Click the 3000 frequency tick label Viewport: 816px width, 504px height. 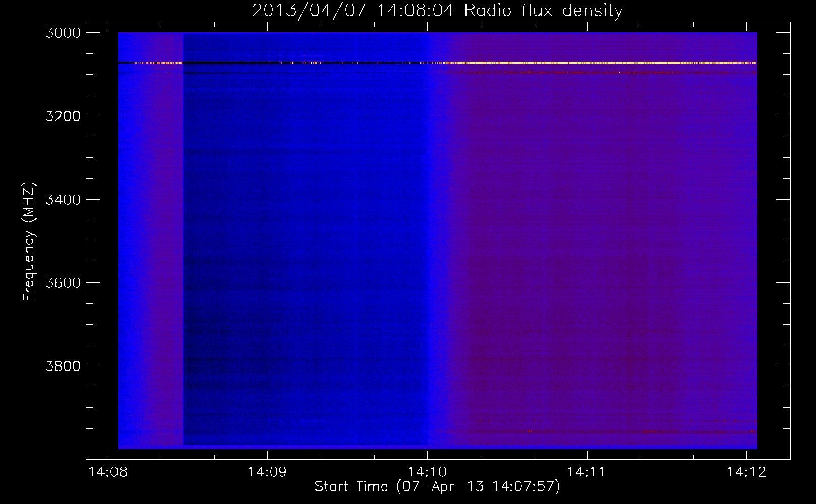[x=63, y=33]
